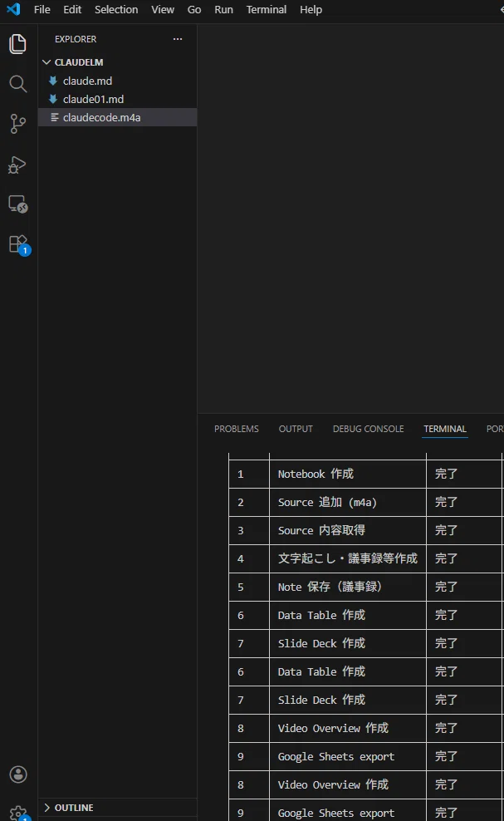Open the File menu
Viewport: 504px width, 821px height.
point(42,9)
